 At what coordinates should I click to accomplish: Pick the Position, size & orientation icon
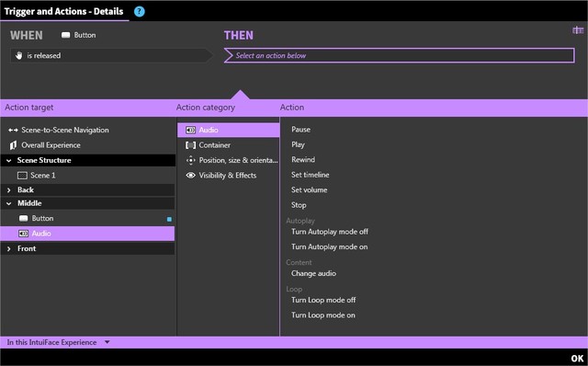point(190,160)
